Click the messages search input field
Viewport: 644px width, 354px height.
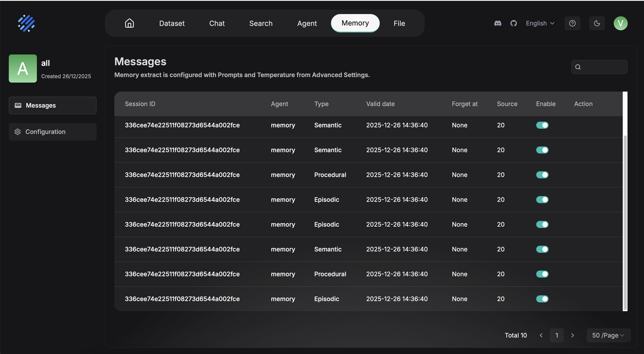click(603, 67)
